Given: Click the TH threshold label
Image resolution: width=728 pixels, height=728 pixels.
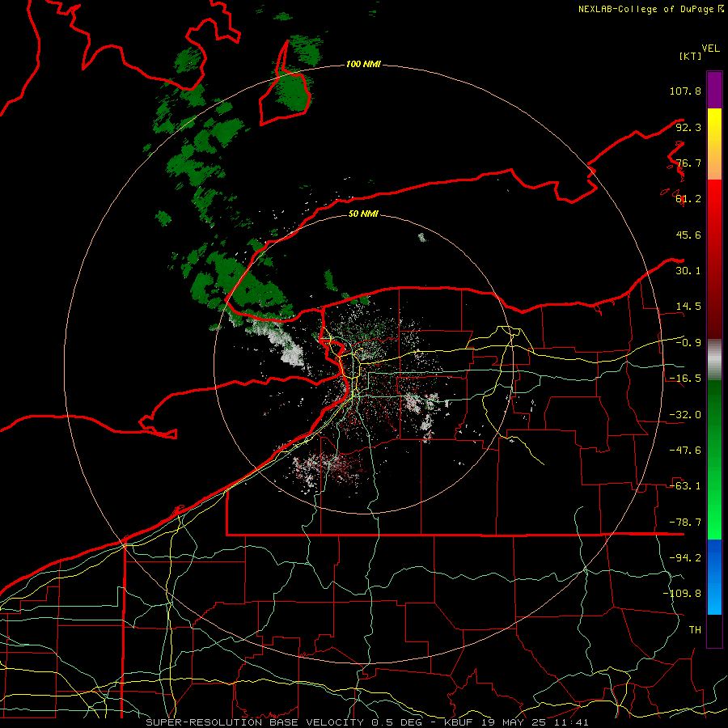Looking at the screenshot, I should pyautogui.click(x=695, y=630).
